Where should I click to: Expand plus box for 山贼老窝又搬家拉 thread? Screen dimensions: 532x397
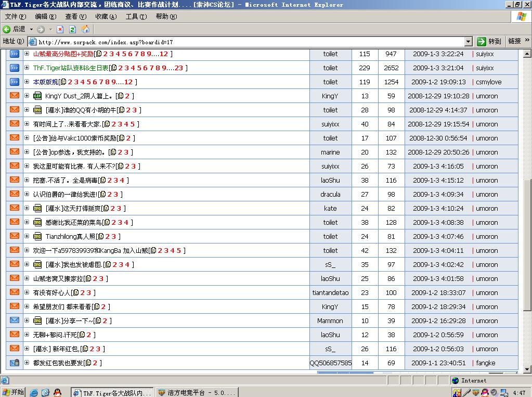(x=27, y=278)
